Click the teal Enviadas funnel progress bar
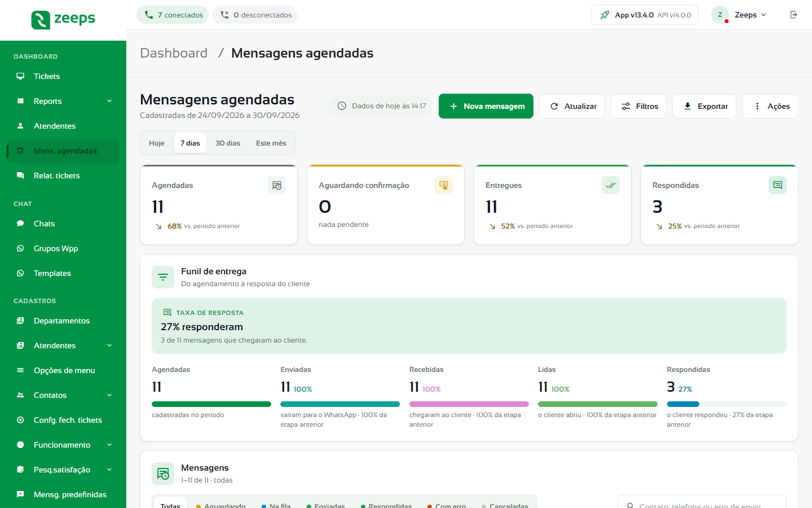 point(340,404)
